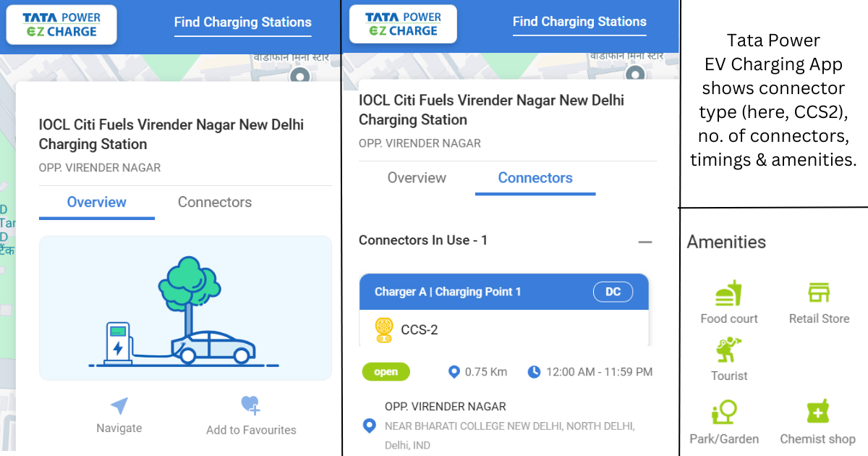
Task: Select the Retail Store amenity icon
Action: pos(819,293)
